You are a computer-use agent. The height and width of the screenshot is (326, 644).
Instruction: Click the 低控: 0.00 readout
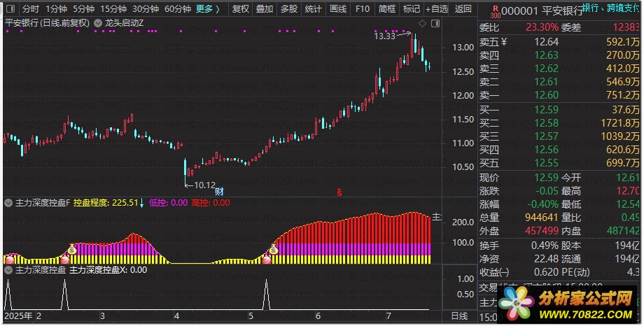point(168,202)
